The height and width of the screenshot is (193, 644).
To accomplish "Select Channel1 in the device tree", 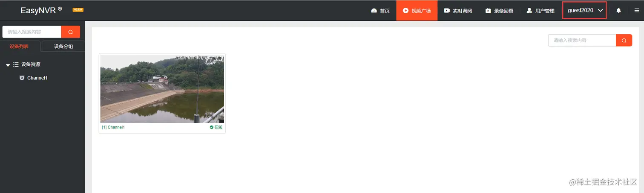I will 37,78.
